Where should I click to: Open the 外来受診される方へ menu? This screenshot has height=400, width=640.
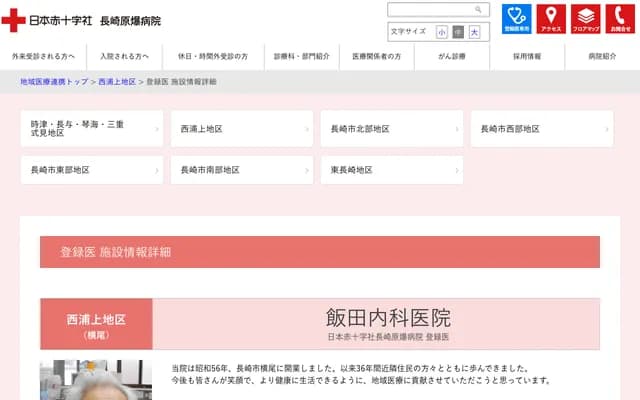pos(43,57)
